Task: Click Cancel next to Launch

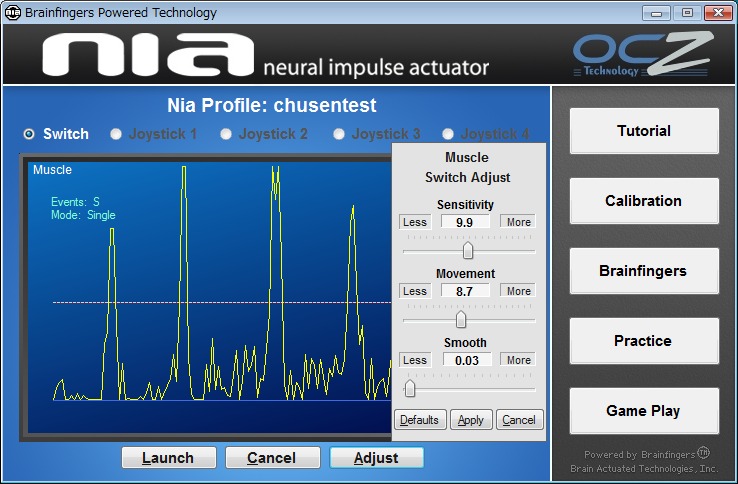Action: coord(273,458)
